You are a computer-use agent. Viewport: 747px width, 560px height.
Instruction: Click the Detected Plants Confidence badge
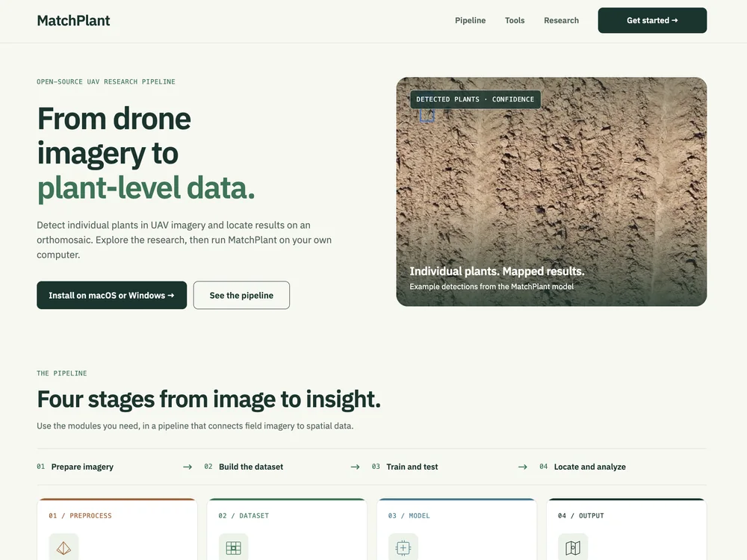click(x=475, y=99)
